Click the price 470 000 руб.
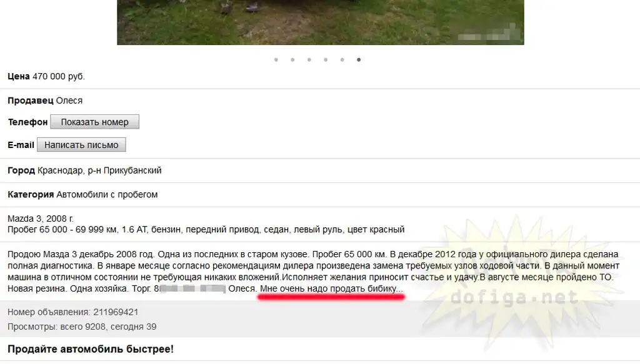 pyautogui.click(x=59, y=76)
